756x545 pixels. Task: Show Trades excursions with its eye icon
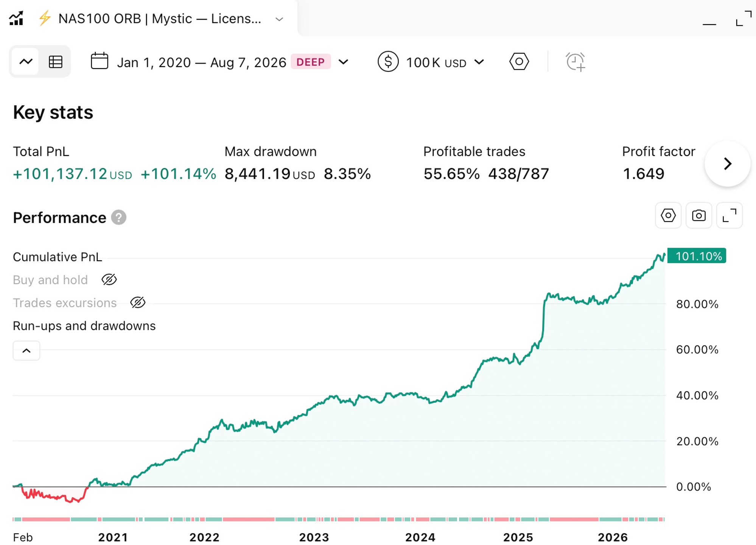pyautogui.click(x=138, y=302)
